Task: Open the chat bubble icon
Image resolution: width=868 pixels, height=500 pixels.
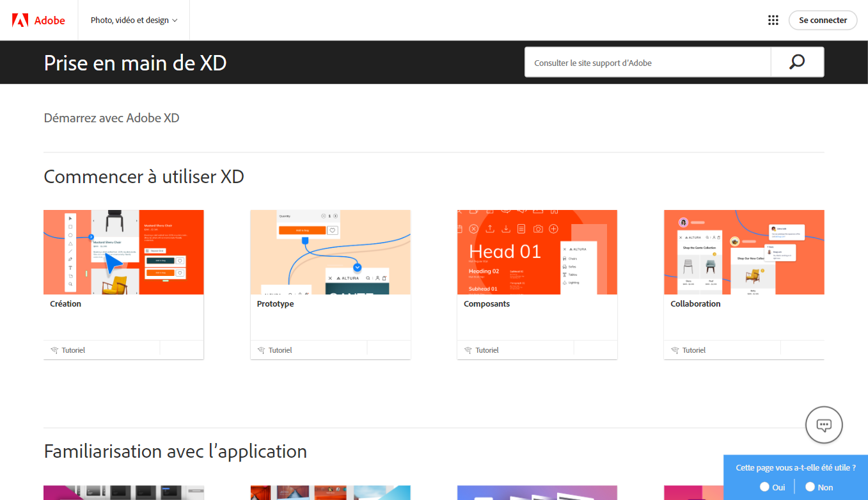Action: coord(824,424)
